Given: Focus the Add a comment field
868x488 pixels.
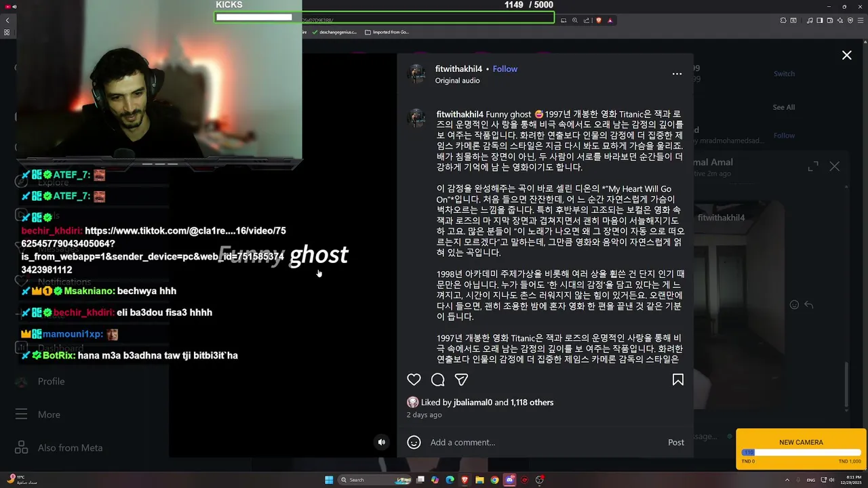Looking at the screenshot, I should point(546,443).
